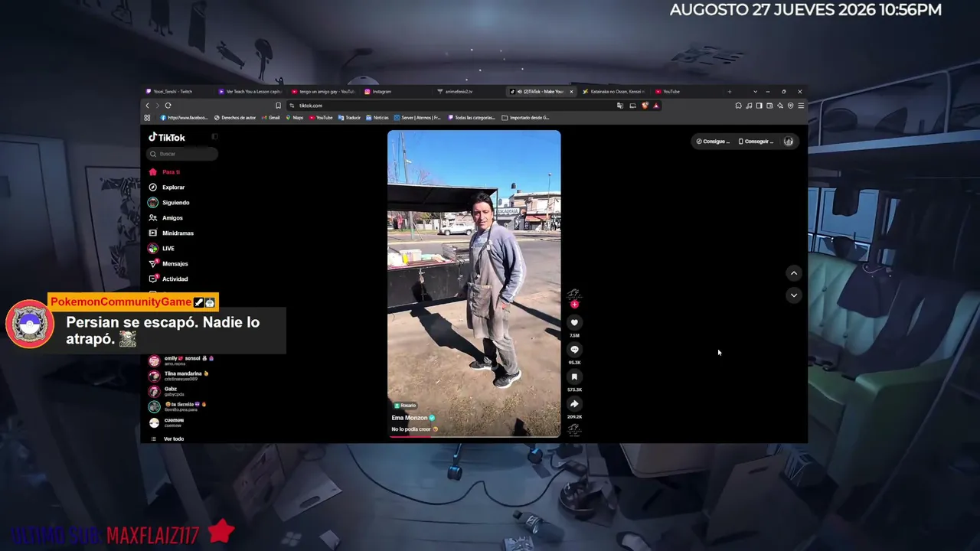Close the TikTok browser tab
Image resolution: width=980 pixels, height=551 pixels.
pos(571,92)
